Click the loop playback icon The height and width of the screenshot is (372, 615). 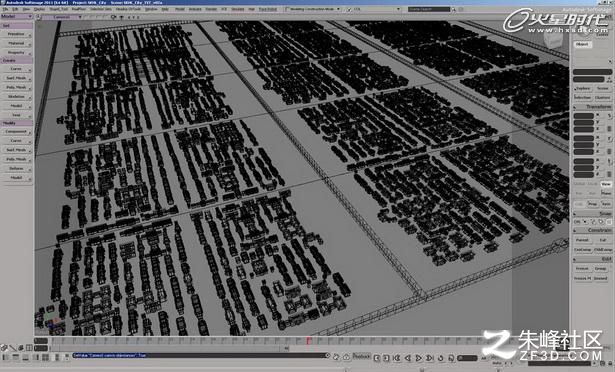point(440,358)
